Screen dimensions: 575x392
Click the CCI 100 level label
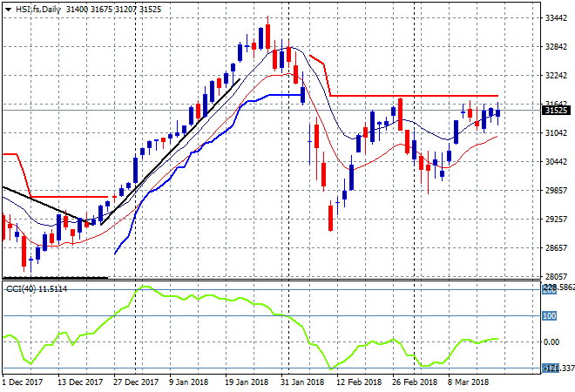pos(550,316)
